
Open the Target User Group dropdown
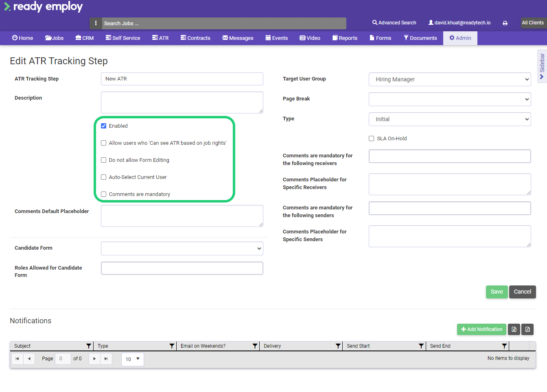click(449, 79)
